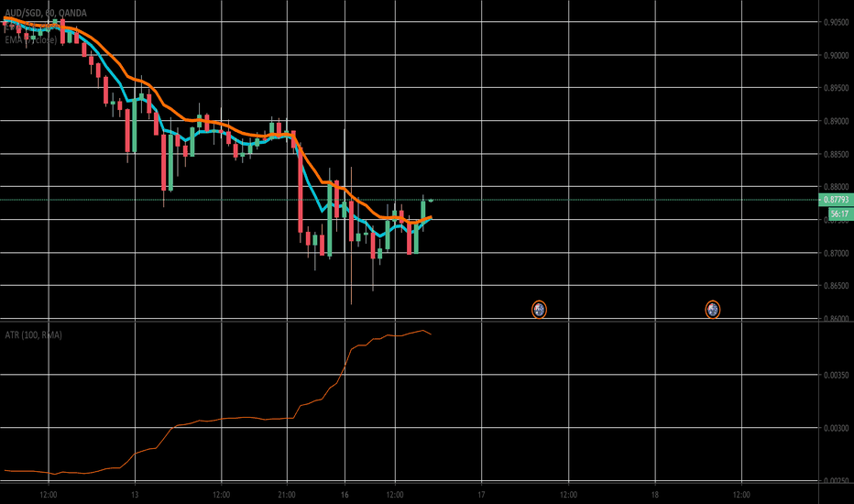Viewport: 854px width, 504px height.
Task: Click the 0.00350 ATR axis label
Action: (x=836, y=375)
